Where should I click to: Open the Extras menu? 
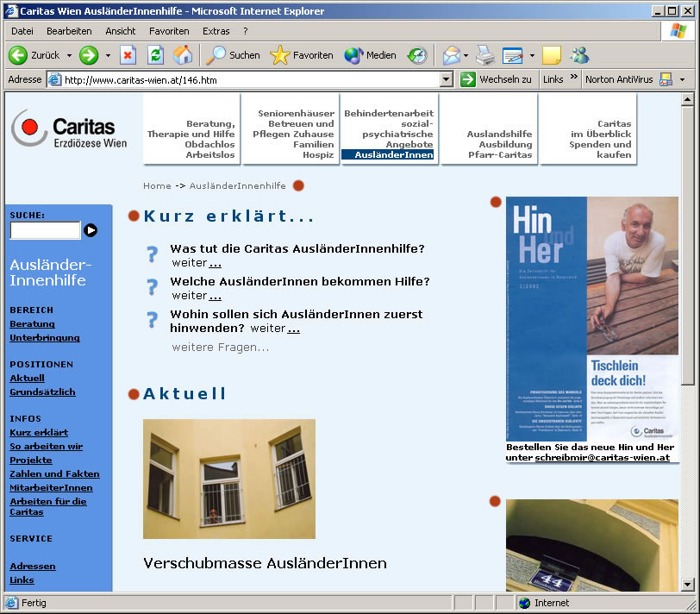pos(216,31)
